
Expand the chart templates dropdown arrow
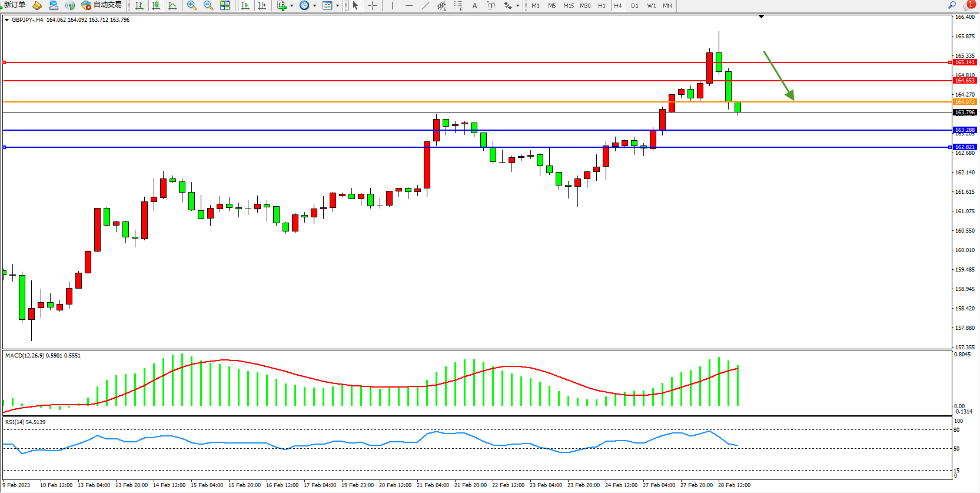click(x=337, y=6)
